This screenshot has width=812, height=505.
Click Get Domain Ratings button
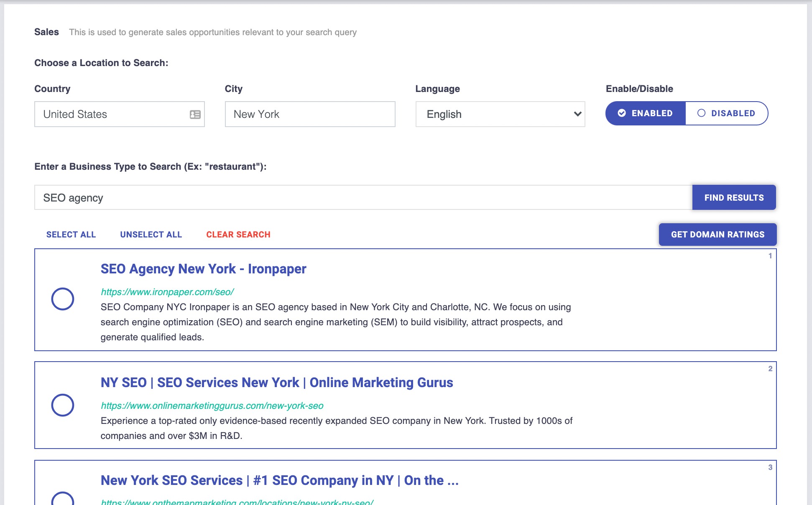718,235
